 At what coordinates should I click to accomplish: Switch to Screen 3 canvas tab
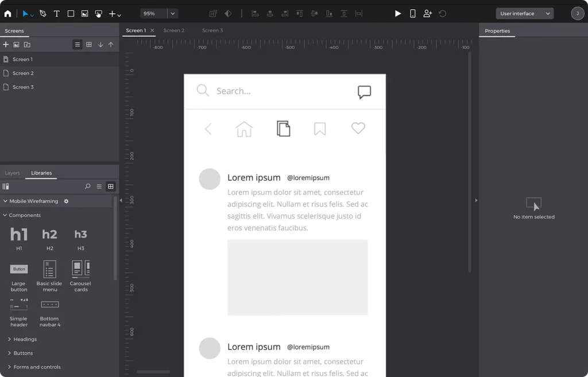[x=212, y=30]
